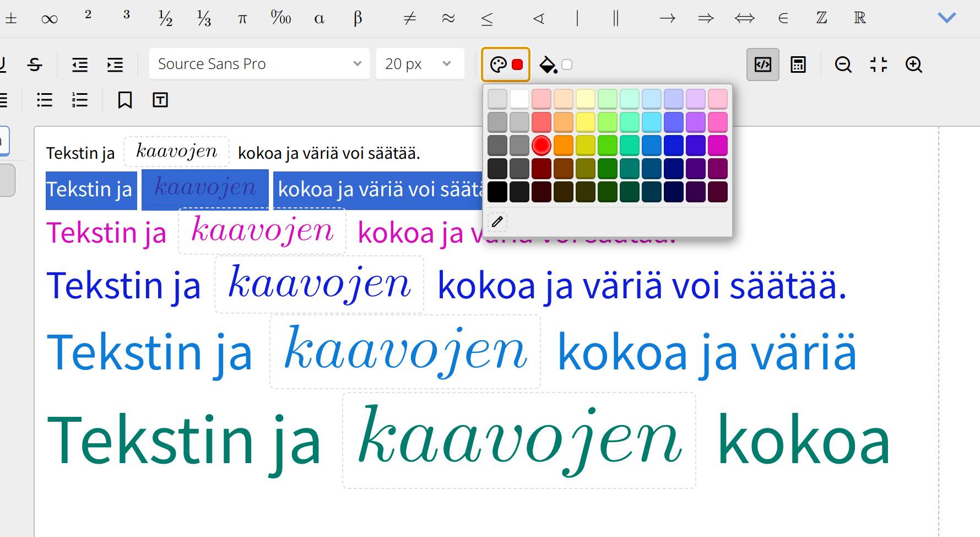Image resolution: width=980 pixels, height=537 pixels.
Task: Open the background fill color picker
Action: tap(557, 65)
